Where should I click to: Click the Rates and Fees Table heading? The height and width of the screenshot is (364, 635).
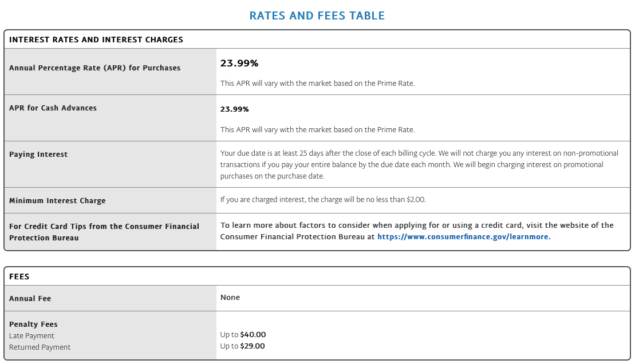coord(317,16)
